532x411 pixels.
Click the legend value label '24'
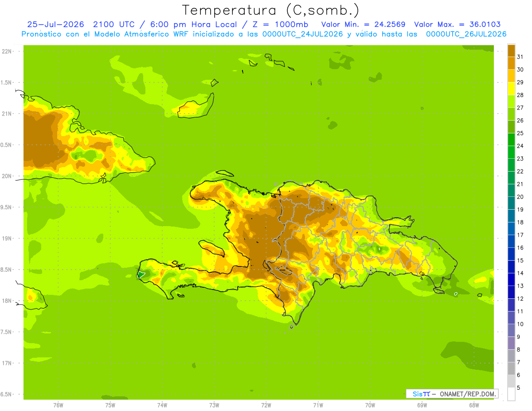(520, 146)
